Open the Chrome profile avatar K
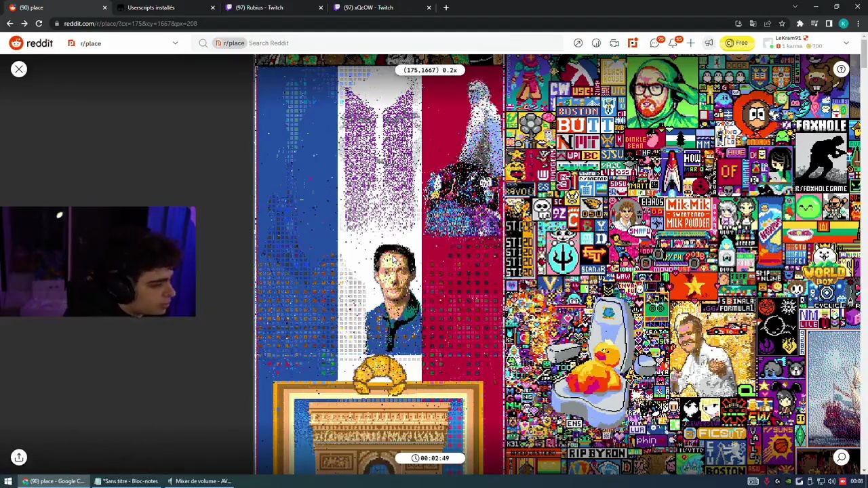Screen dimensions: 868x488 coord(844,24)
